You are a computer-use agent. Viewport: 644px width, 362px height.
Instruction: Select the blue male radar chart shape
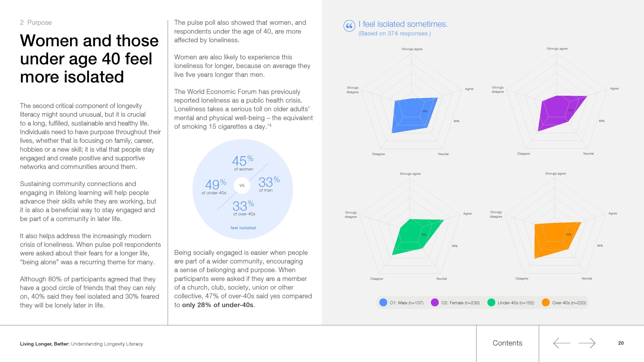pyautogui.click(x=413, y=114)
